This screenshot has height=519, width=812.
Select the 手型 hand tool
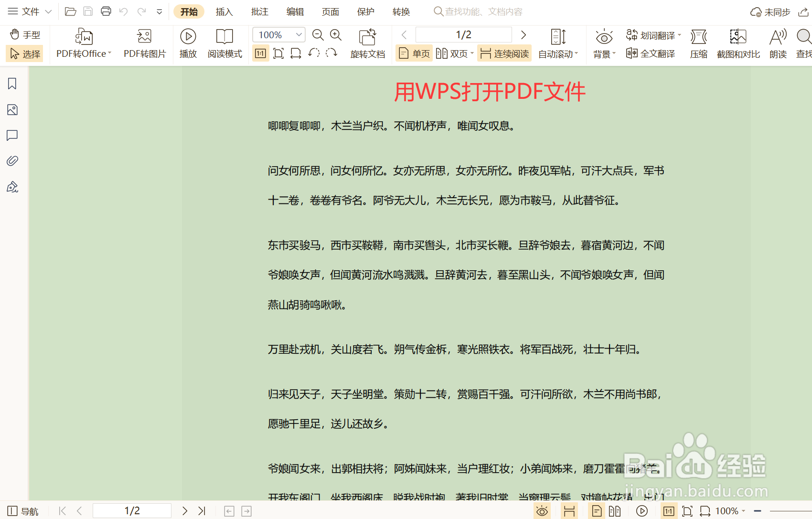click(25, 35)
